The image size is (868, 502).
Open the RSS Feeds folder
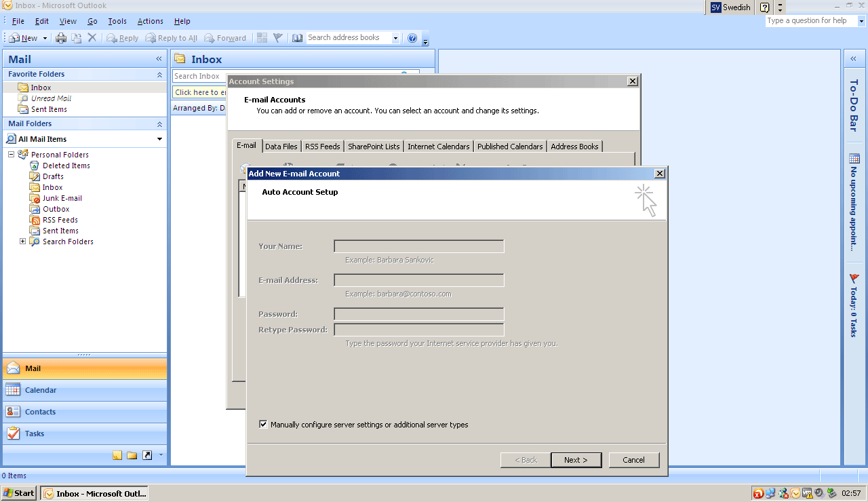[x=60, y=220]
